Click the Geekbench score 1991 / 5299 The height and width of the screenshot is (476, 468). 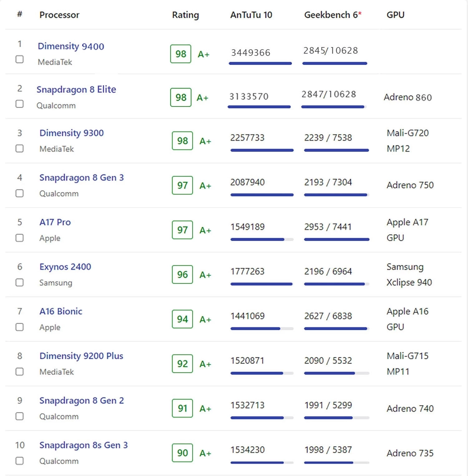[328, 405]
